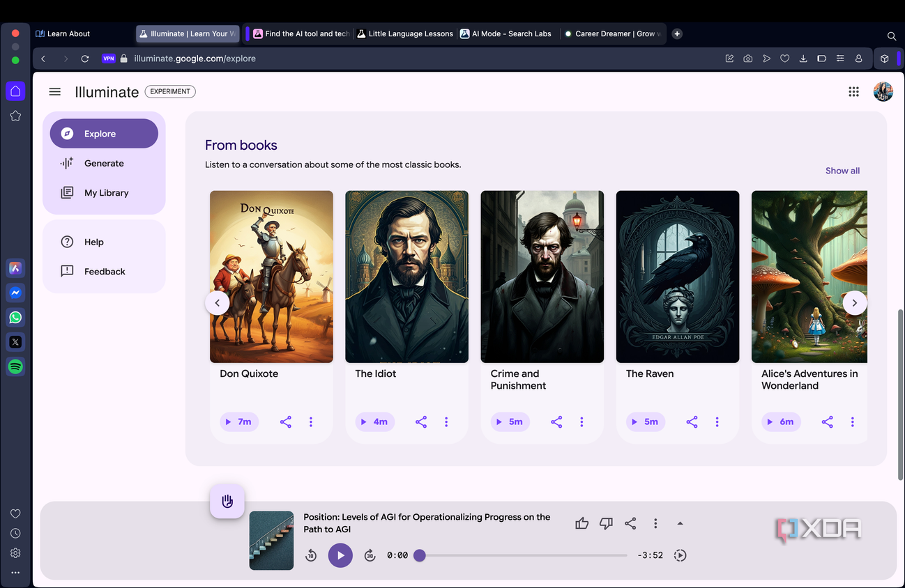The height and width of the screenshot is (588, 905).
Task: Open more options for Alice's Adventures in Wonderland
Action: 852,421
